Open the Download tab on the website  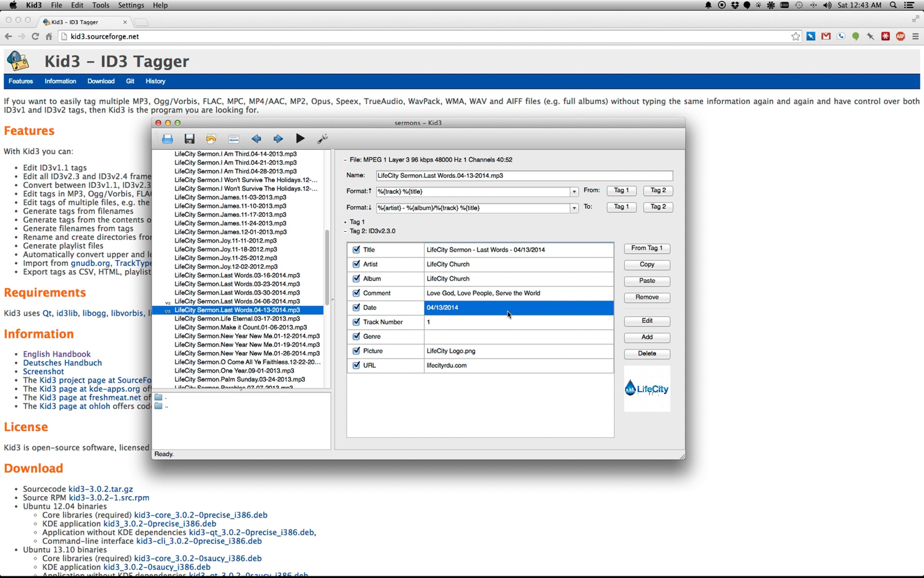(x=101, y=81)
